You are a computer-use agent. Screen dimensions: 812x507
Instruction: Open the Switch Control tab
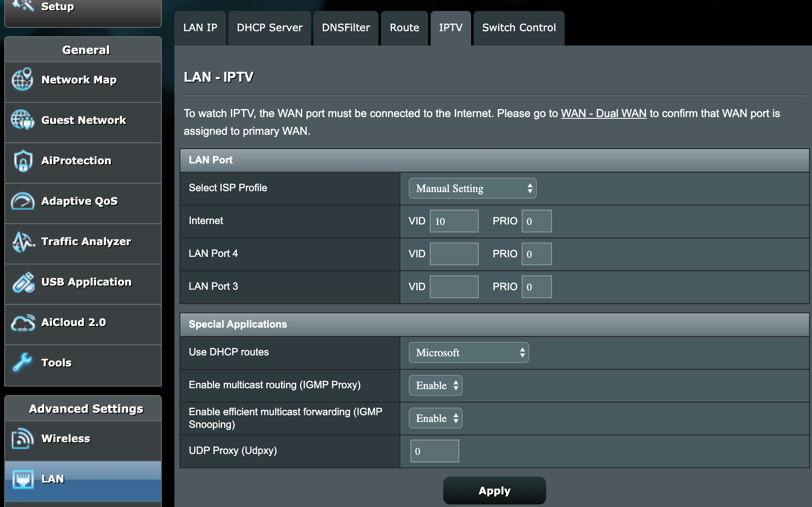[x=519, y=28]
